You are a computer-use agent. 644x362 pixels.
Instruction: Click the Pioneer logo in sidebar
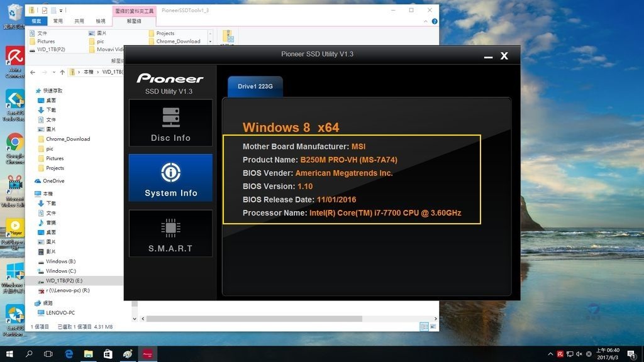coord(170,78)
